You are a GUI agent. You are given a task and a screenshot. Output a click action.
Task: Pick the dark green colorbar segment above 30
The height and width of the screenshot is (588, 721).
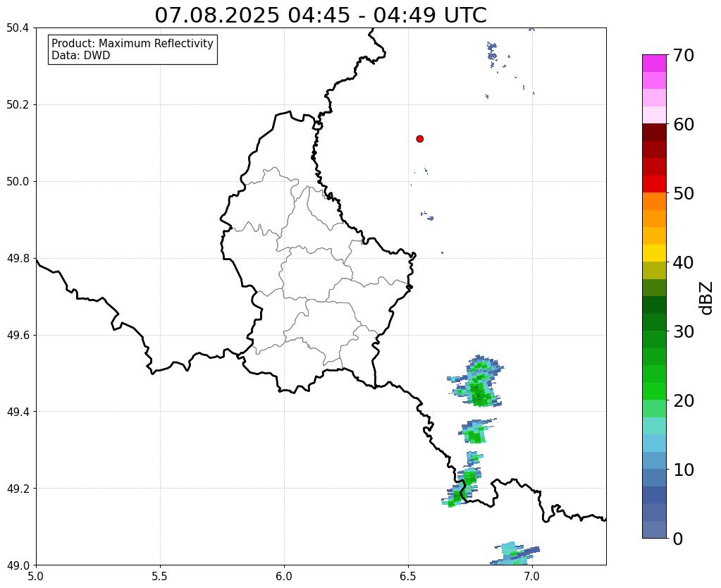pyautogui.click(x=654, y=322)
